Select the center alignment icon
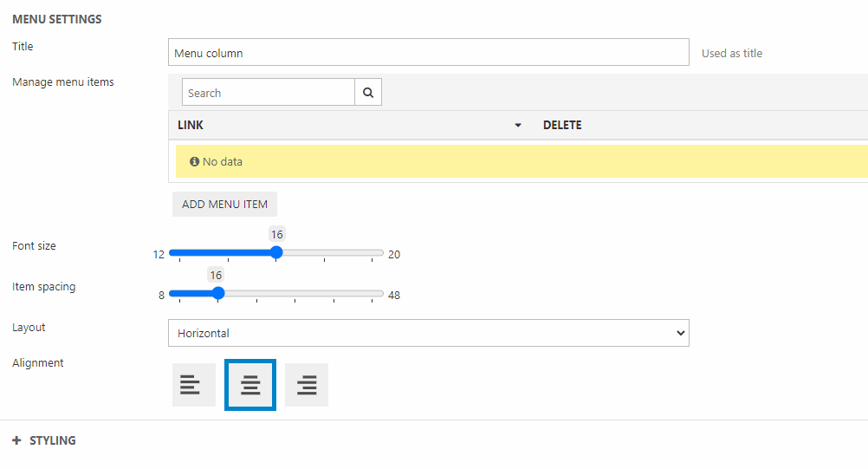 tap(250, 385)
